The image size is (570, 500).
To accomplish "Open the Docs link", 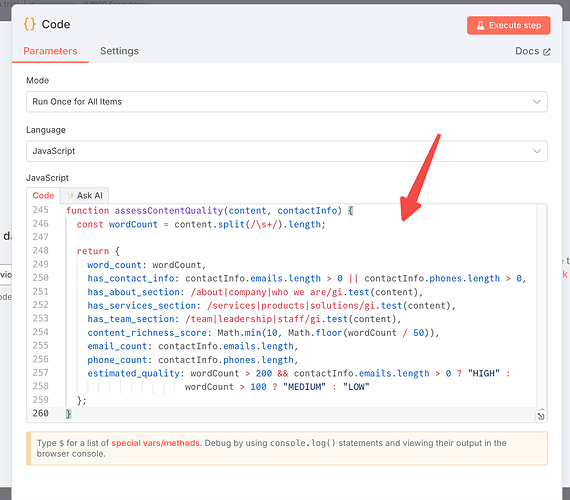I will coord(533,51).
